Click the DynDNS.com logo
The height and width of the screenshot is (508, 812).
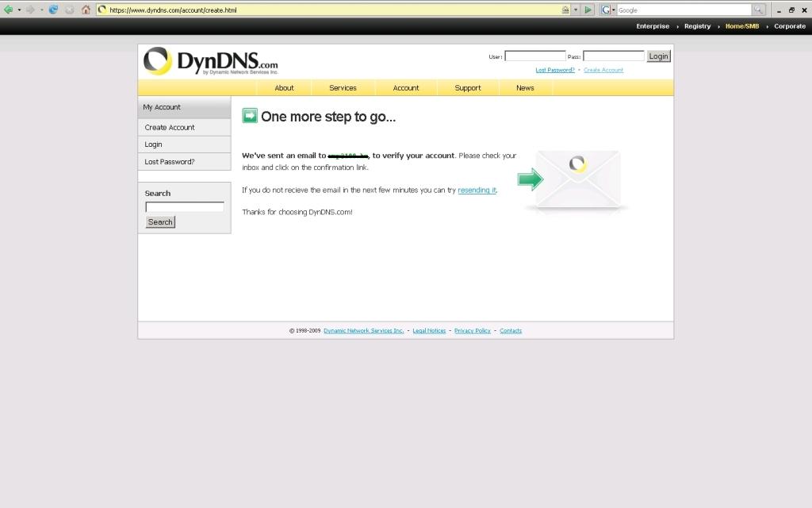click(210, 61)
